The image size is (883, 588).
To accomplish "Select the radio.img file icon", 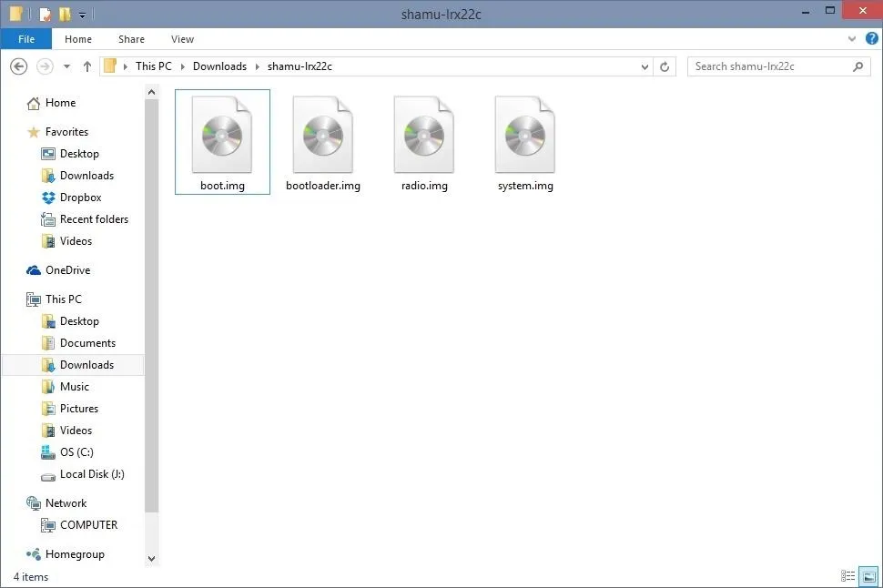I will tap(423, 135).
